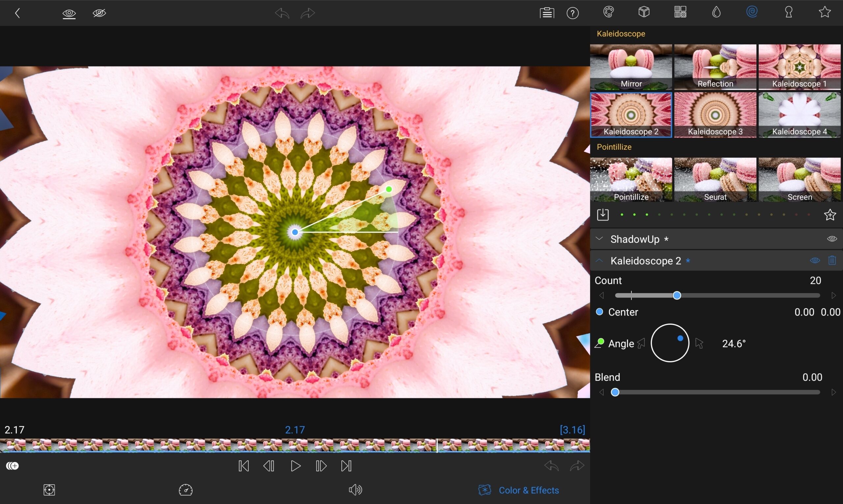
Task: Open the 3D cube effects category
Action: [644, 12]
